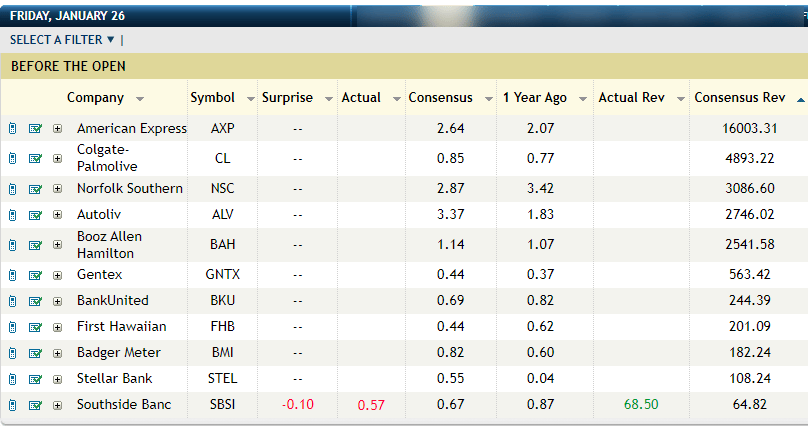Click the phone icon for First Hawaiian
The width and height of the screenshot is (808, 426).
12,327
